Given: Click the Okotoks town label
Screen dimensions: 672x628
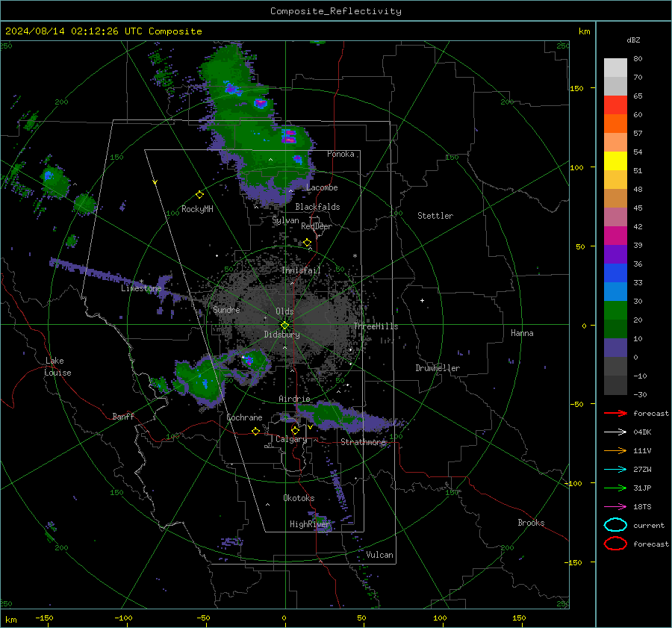Looking at the screenshot, I should [x=299, y=498].
